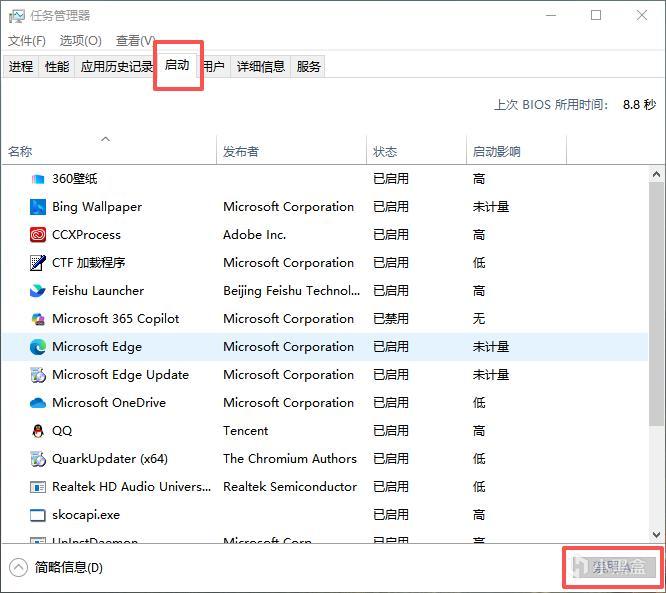Sort by the 状态 column header
The image size is (666, 593).
click(416, 151)
